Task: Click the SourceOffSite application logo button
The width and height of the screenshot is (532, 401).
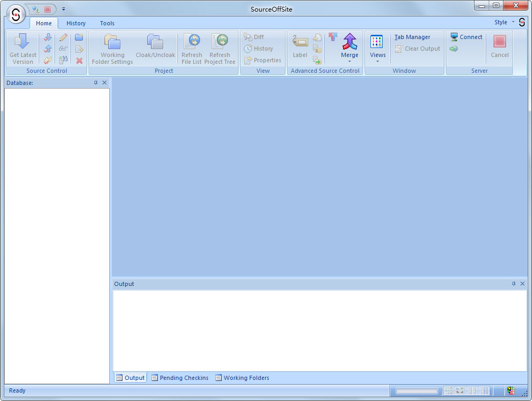Action: pos(16,15)
